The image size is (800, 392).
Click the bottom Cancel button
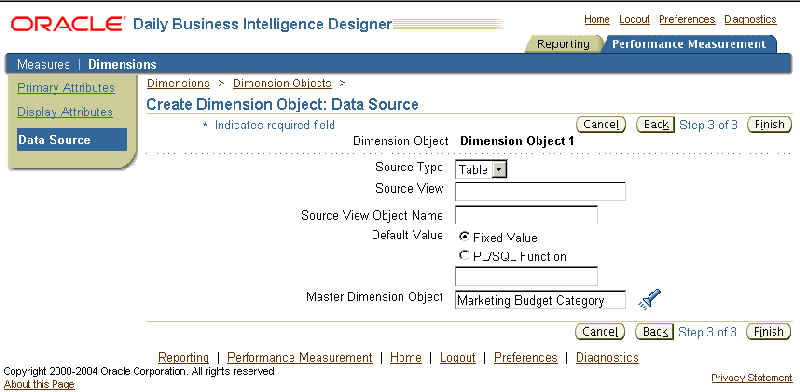pyautogui.click(x=600, y=332)
